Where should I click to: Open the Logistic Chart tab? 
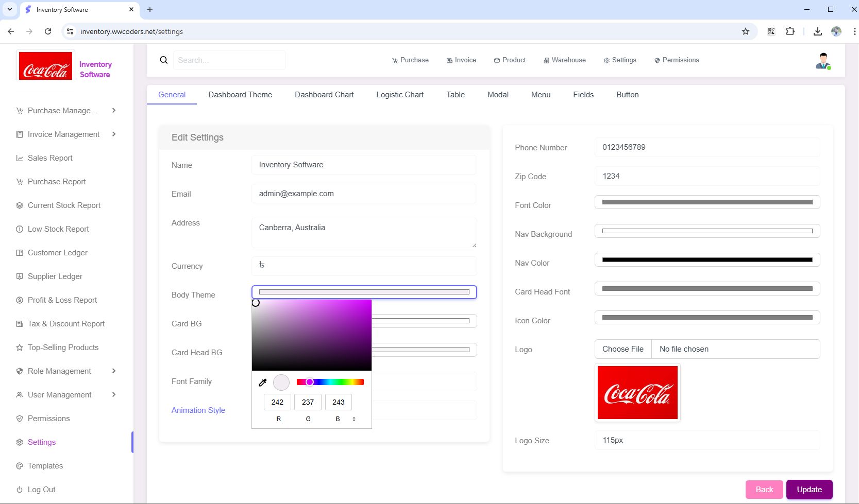pos(400,95)
